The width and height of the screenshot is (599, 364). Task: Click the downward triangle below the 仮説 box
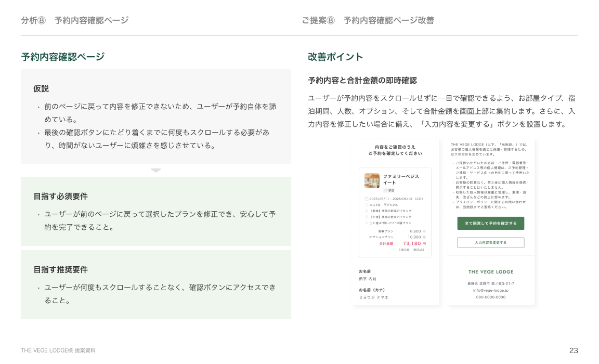tap(156, 171)
